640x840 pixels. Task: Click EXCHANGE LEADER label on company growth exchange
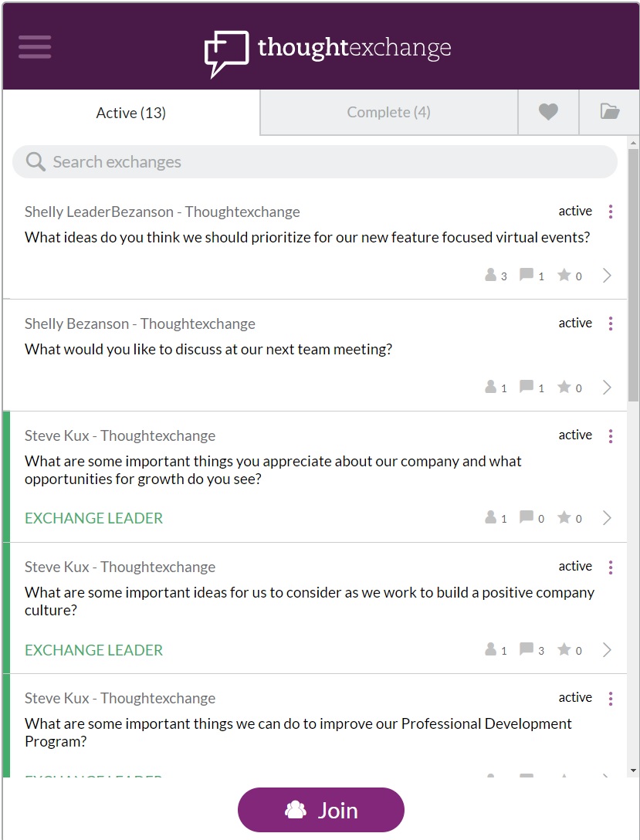click(93, 518)
